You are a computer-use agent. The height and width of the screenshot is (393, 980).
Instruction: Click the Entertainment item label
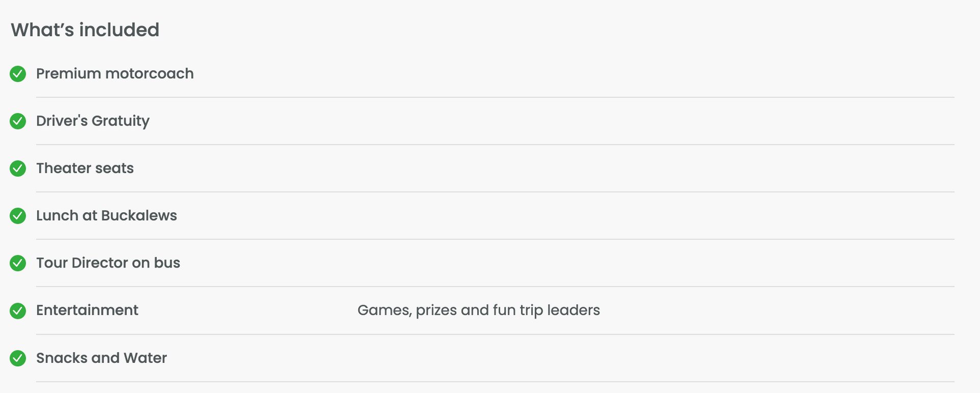click(87, 310)
